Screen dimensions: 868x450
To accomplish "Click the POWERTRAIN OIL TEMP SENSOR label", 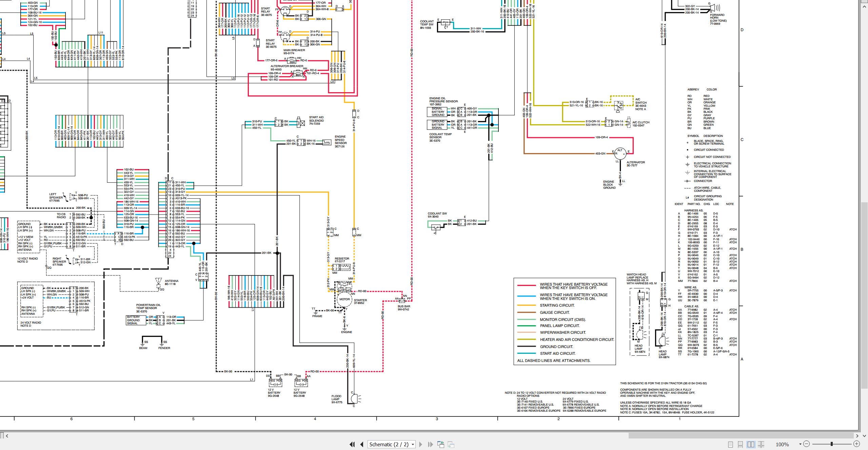I will click(x=149, y=308).
